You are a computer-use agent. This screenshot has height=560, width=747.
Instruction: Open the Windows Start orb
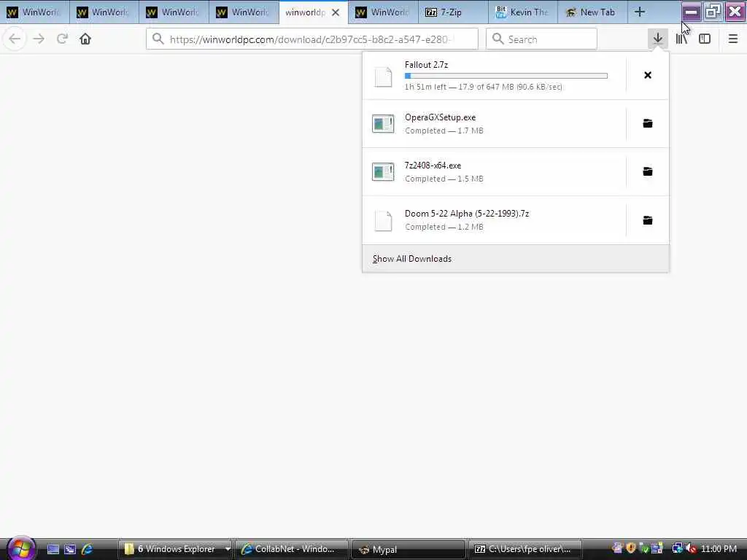click(20, 548)
